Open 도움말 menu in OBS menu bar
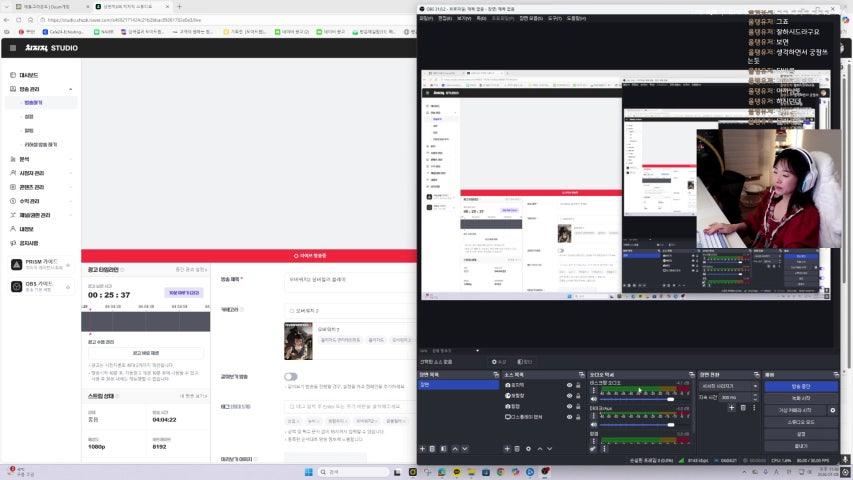Screen dimensions: 853x480 (x=576, y=19)
